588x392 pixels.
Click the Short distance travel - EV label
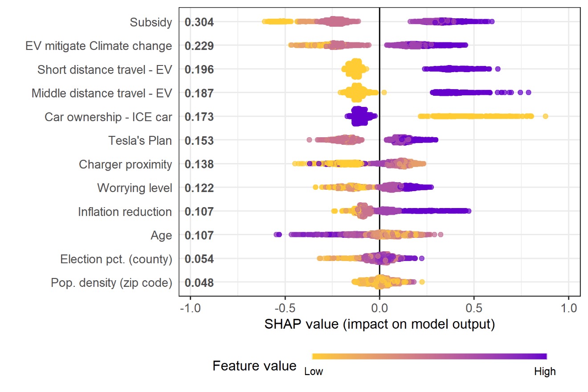point(105,69)
